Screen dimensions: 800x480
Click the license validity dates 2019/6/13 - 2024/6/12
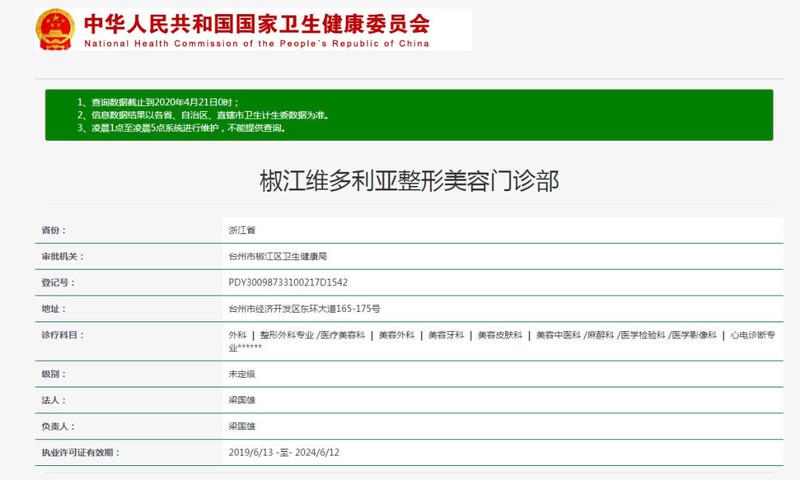284,453
